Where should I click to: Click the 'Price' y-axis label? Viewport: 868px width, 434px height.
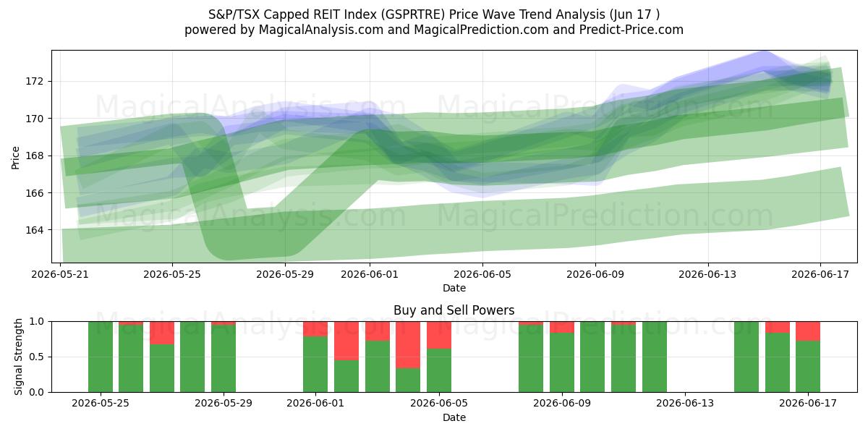[16, 157]
